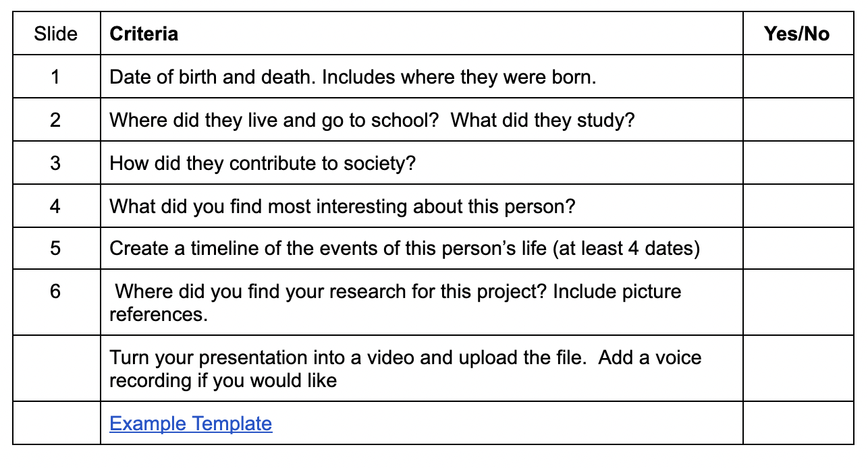
Task: Select the "How did they contribute to society?" text
Action: tap(263, 163)
